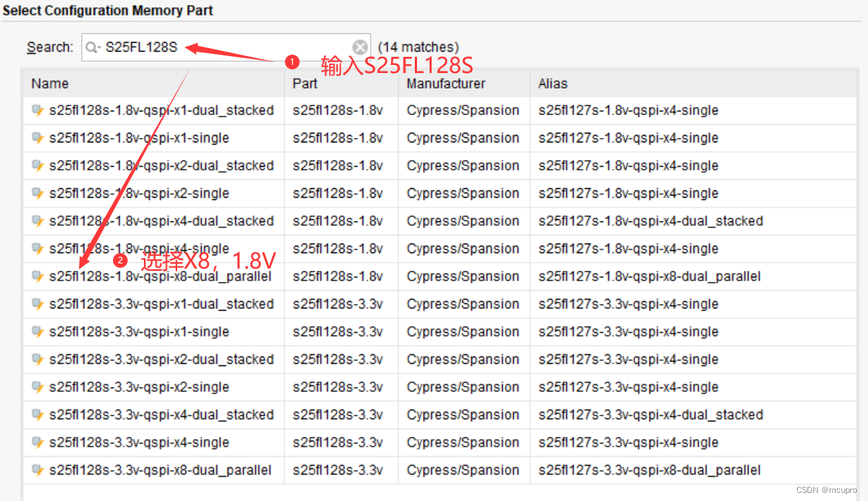Viewport: 868px width, 501px height.
Task: Click the part icon of s25fl128s-3.3v-qspi-x2-dual_stacked
Action: [38, 359]
